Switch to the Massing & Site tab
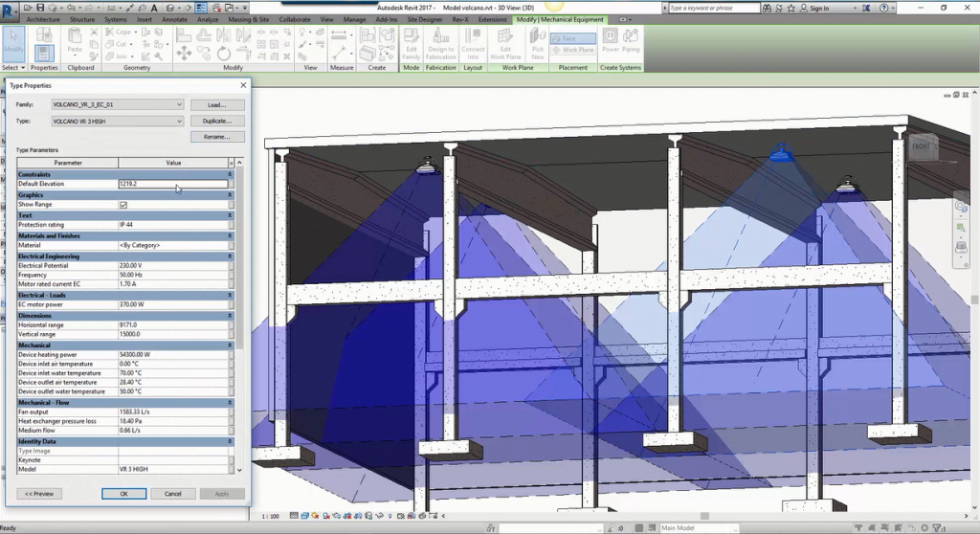Screen dimensions: 980x534 point(249,19)
